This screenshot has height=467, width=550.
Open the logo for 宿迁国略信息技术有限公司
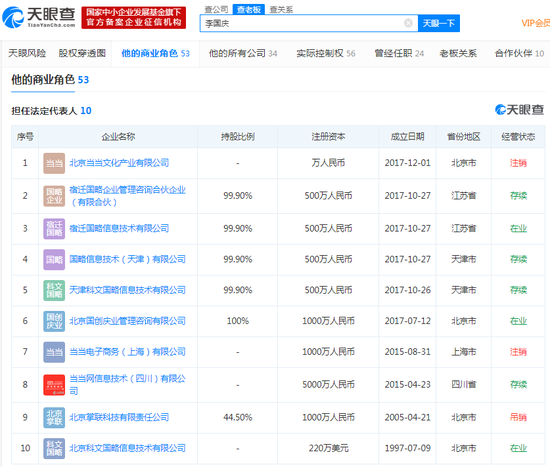(x=54, y=229)
